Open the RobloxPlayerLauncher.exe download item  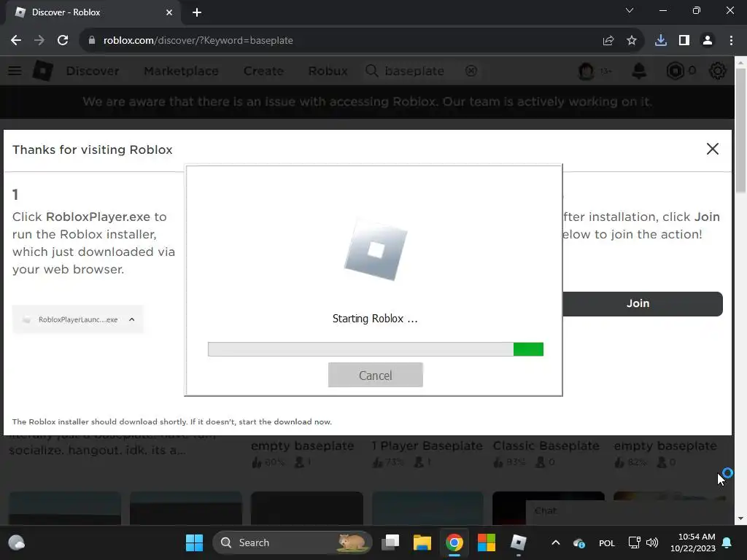(77, 319)
